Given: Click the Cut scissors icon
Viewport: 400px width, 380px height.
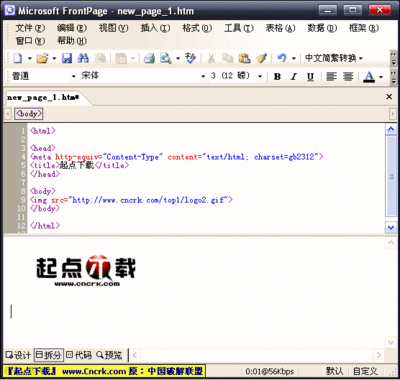Looking at the screenshot, I should point(211,58).
